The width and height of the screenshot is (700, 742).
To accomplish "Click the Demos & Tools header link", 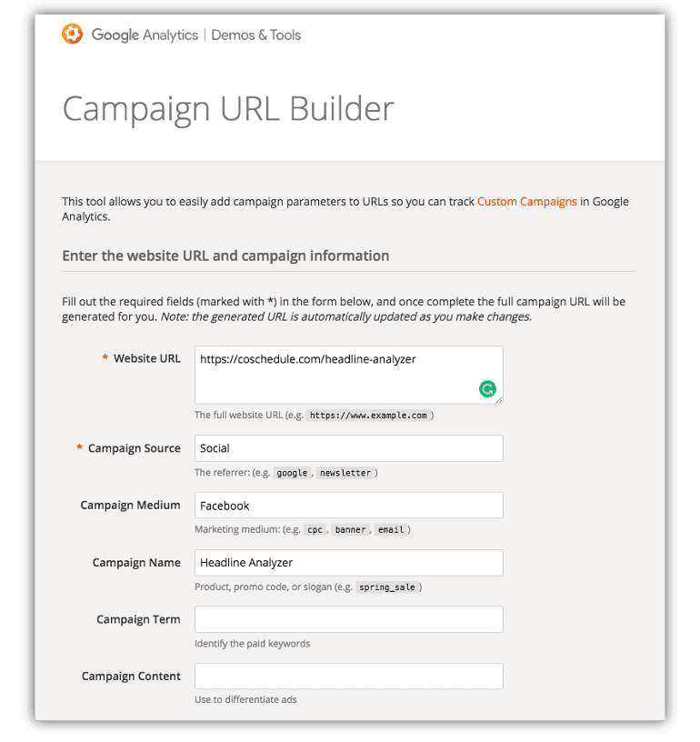I will 255,35.
